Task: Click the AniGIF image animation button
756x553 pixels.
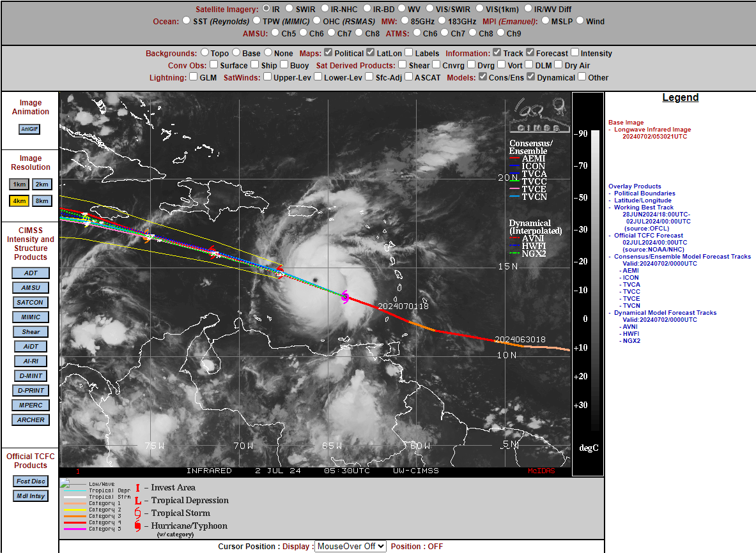Action: pos(29,129)
